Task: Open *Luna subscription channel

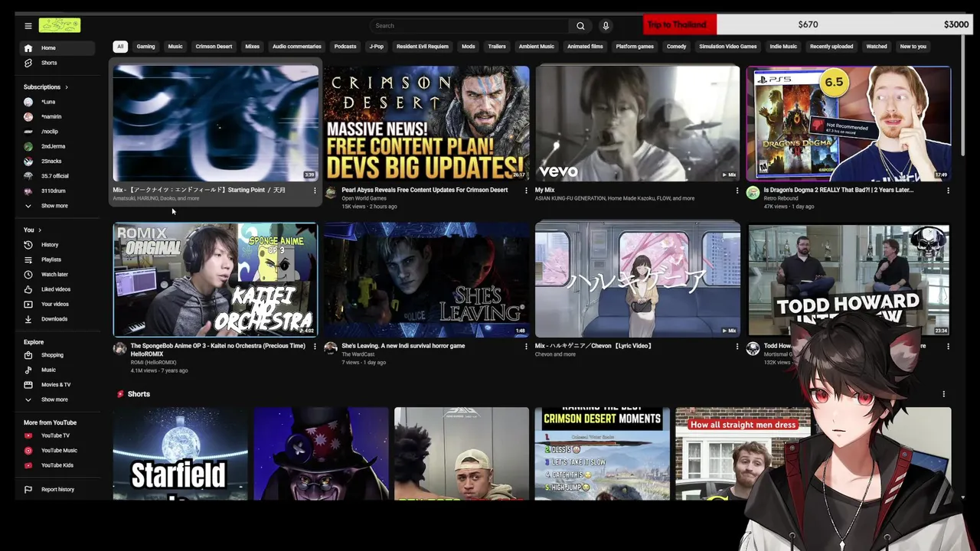Action: 57,102
